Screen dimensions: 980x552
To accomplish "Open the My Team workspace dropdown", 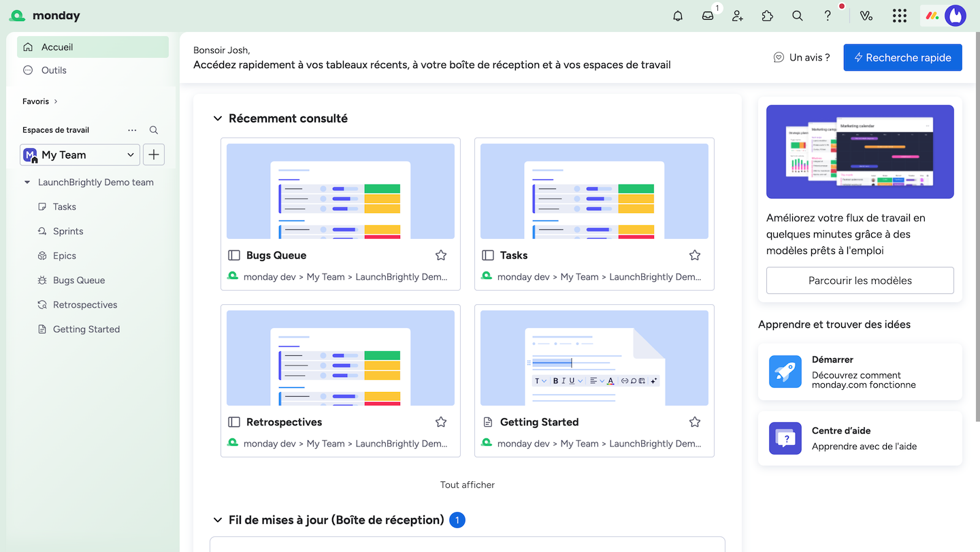I will point(80,155).
